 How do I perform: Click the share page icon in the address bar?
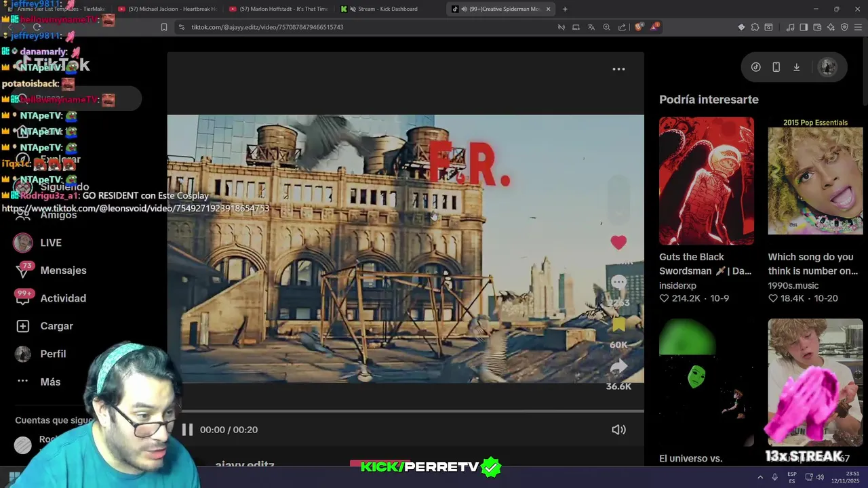(x=622, y=27)
